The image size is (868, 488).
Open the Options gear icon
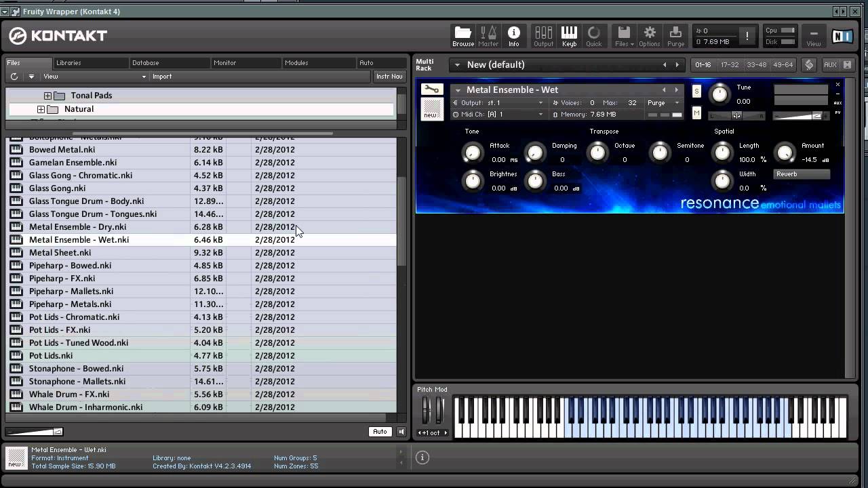point(649,36)
